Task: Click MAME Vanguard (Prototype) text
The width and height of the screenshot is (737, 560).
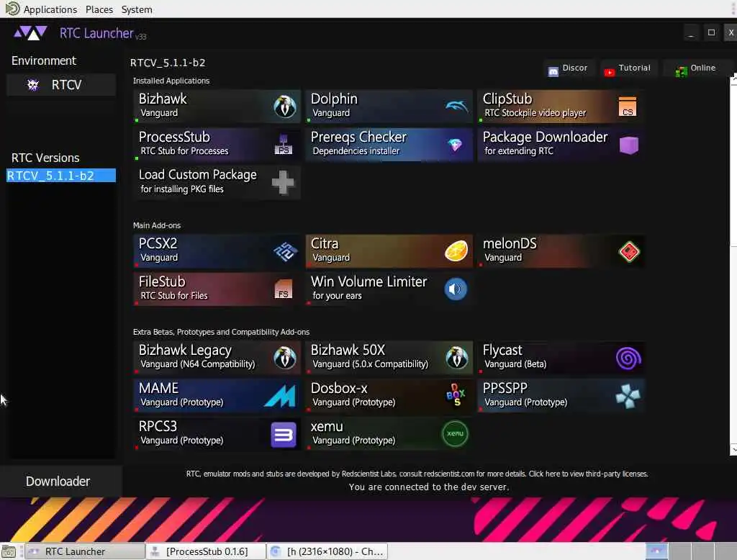Action: (182, 402)
